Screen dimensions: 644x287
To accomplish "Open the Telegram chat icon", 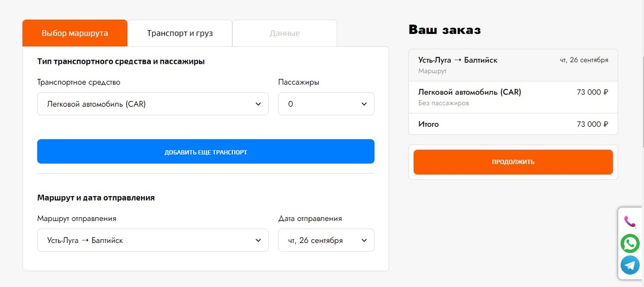I will [x=630, y=265].
